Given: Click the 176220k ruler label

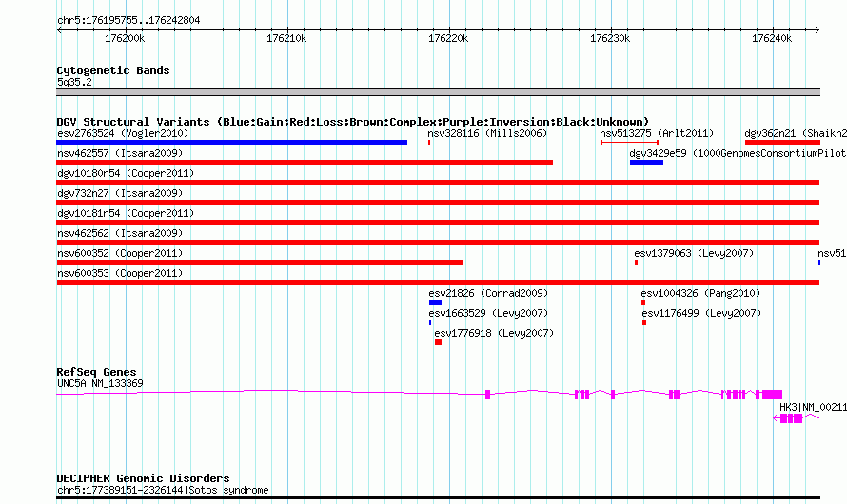Looking at the screenshot, I should click(448, 38).
